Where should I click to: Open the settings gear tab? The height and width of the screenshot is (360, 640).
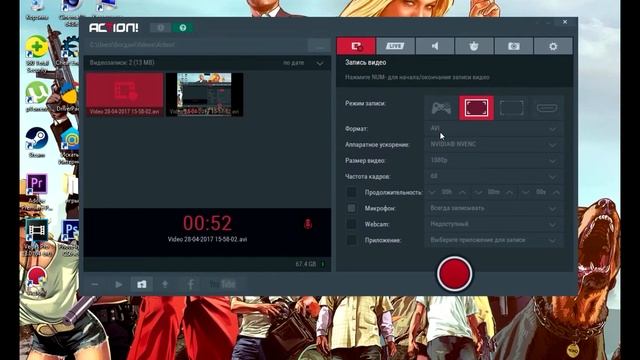coord(553,46)
